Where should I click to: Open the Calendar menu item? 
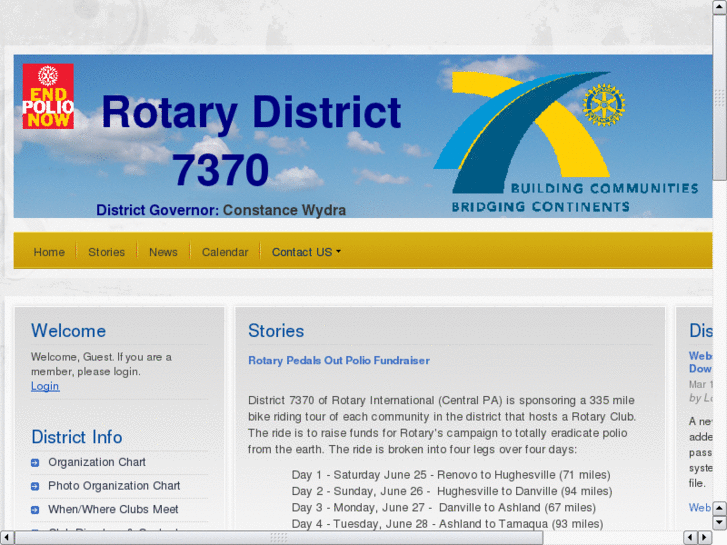pyautogui.click(x=225, y=252)
